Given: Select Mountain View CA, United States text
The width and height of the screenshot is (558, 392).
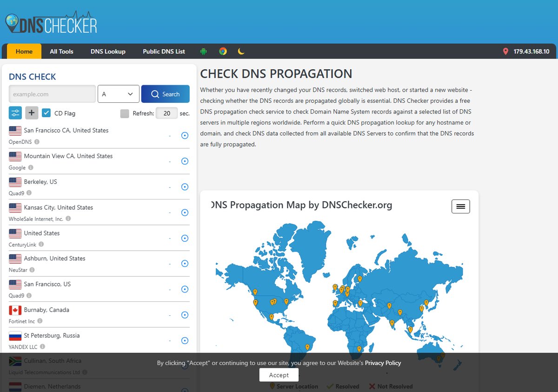Looking at the screenshot, I should [x=68, y=156].
